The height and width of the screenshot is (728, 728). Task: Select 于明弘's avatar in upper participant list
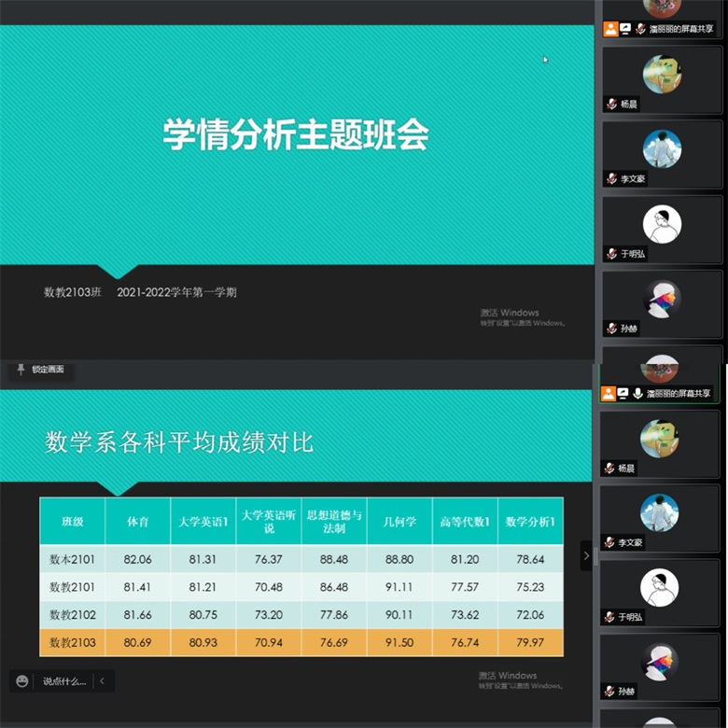coord(662,224)
